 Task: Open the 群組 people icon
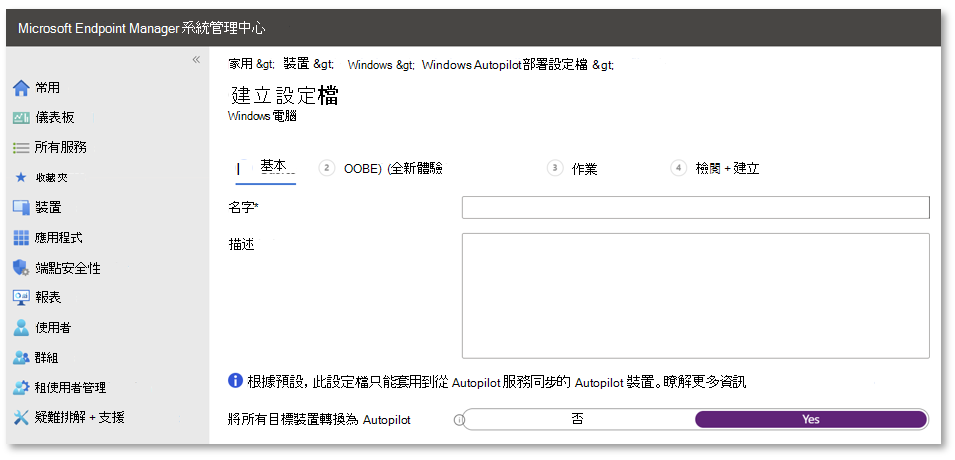click(x=21, y=358)
